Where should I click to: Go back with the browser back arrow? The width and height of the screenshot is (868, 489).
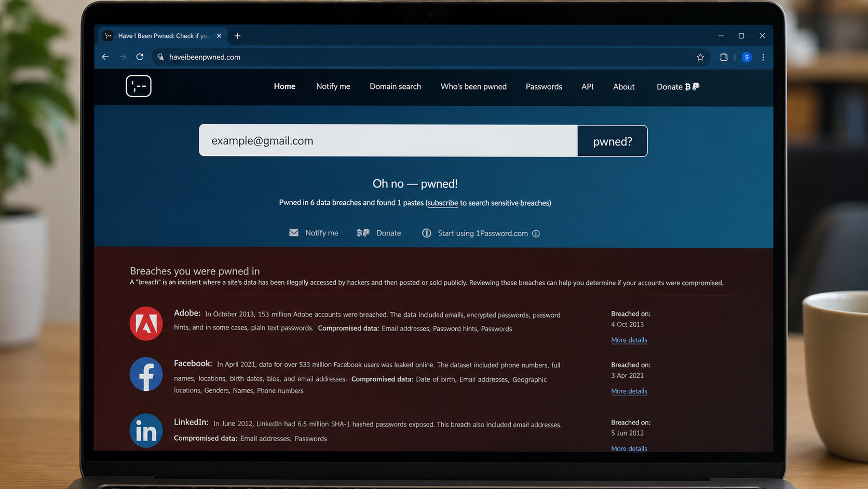pos(105,57)
